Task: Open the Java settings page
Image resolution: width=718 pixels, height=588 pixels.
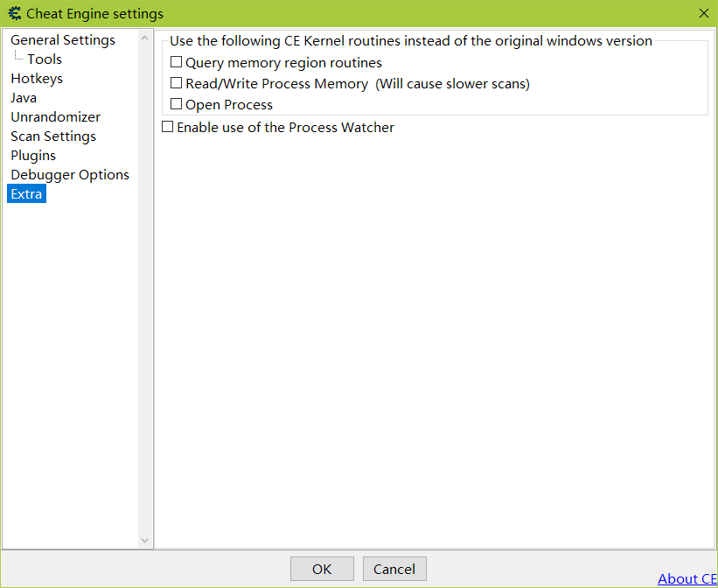Action: [24, 98]
